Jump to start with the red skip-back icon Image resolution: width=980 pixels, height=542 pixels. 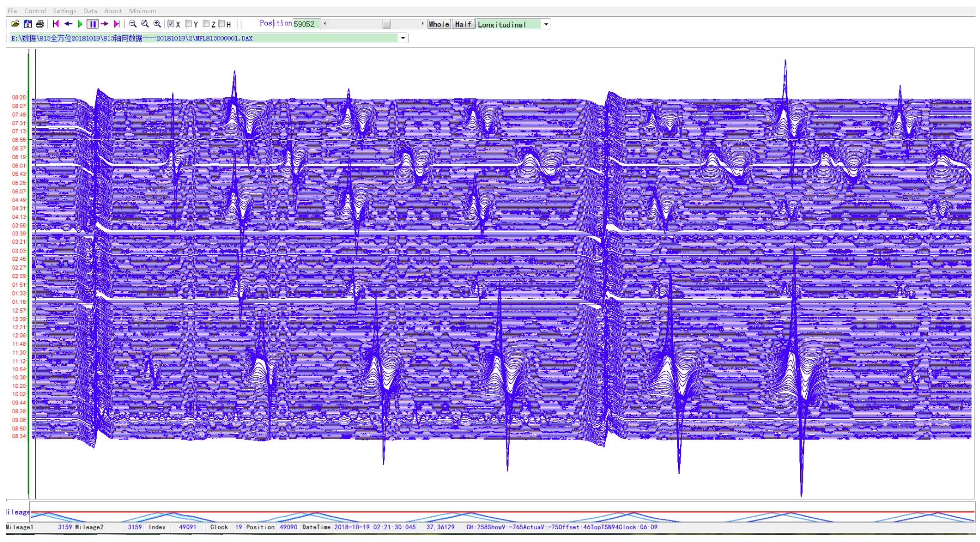click(x=56, y=24)
